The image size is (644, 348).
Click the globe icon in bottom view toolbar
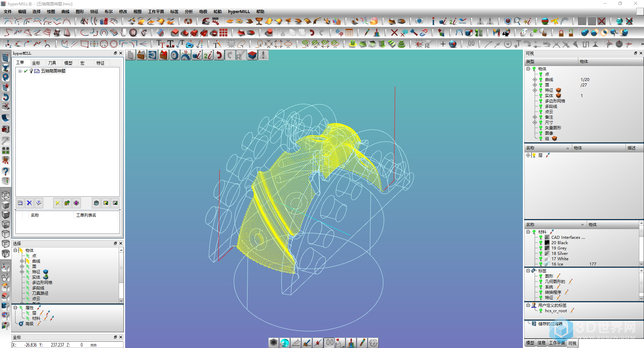tap(284, 343)
